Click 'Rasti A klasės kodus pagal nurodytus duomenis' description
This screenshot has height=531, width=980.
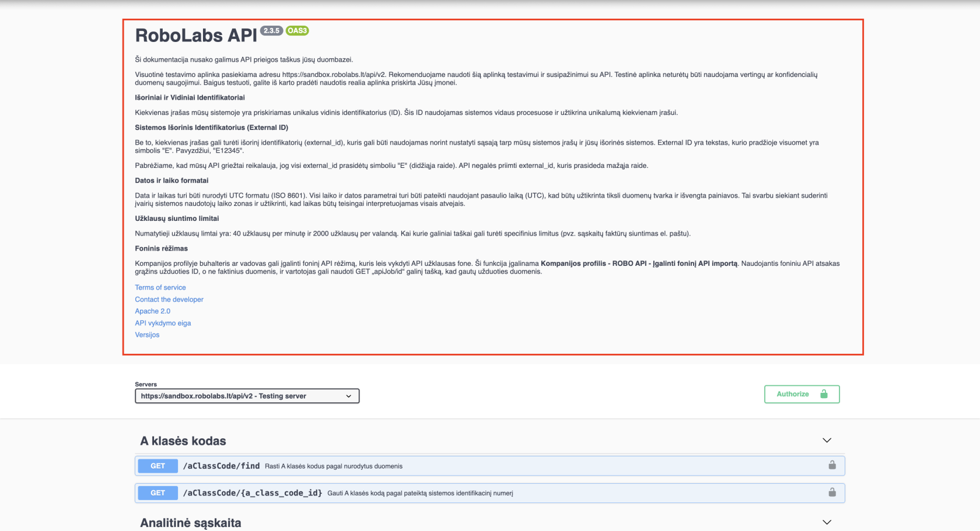point(334,466)
